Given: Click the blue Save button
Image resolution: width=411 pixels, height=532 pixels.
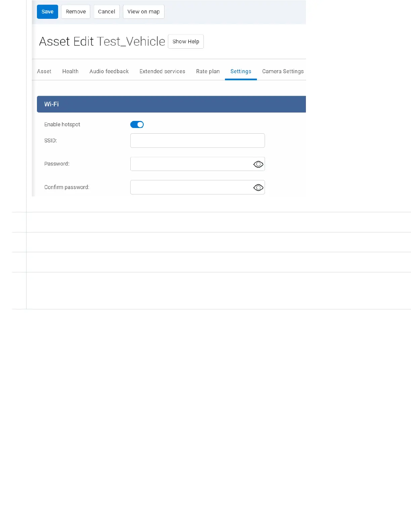Looking at the screenshot, I should (47, 12).
